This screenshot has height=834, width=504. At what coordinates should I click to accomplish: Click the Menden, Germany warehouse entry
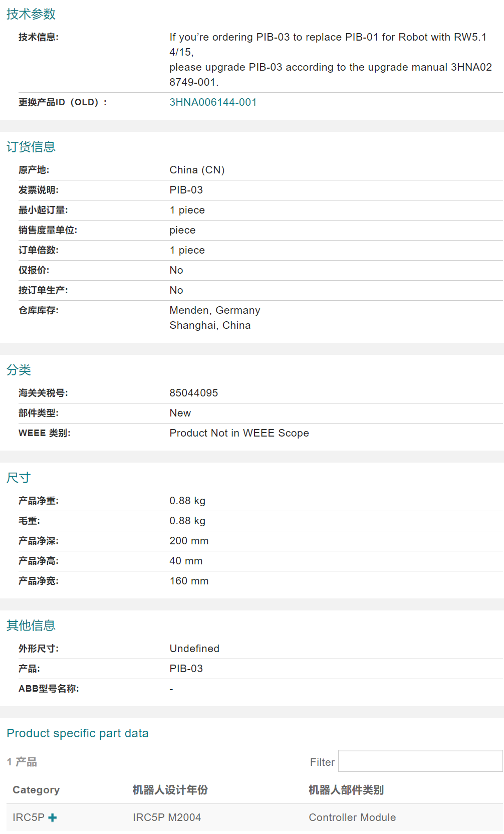215,310
